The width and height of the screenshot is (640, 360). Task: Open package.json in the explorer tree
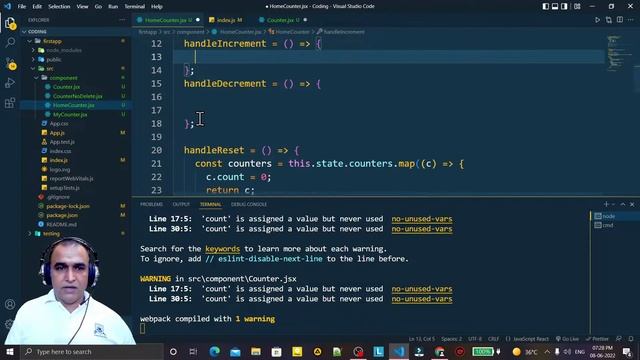62,215
